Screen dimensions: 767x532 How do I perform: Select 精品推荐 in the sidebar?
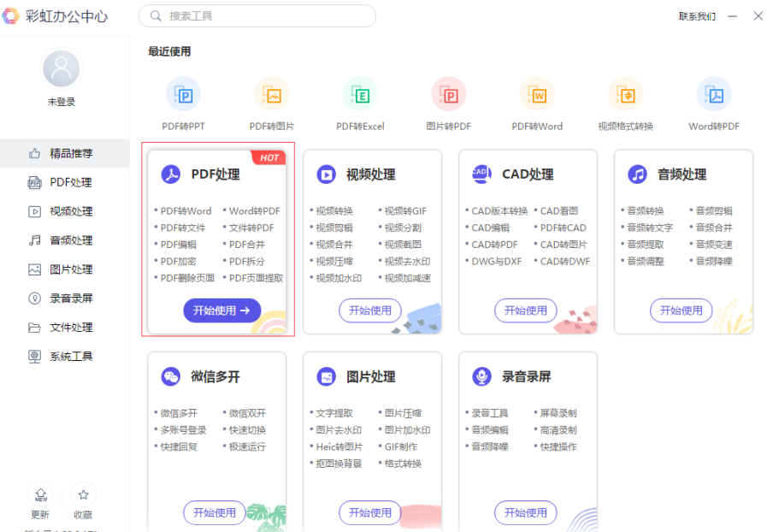(x=65, y=153)
